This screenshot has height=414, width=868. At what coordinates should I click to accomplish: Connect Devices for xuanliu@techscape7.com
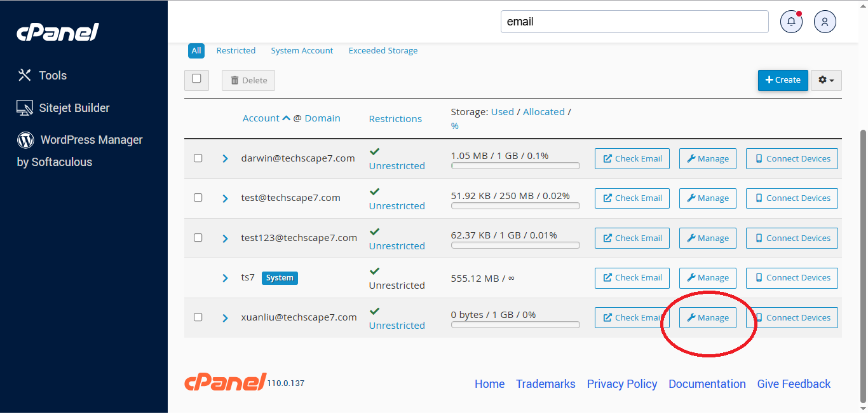coord(792,317)
